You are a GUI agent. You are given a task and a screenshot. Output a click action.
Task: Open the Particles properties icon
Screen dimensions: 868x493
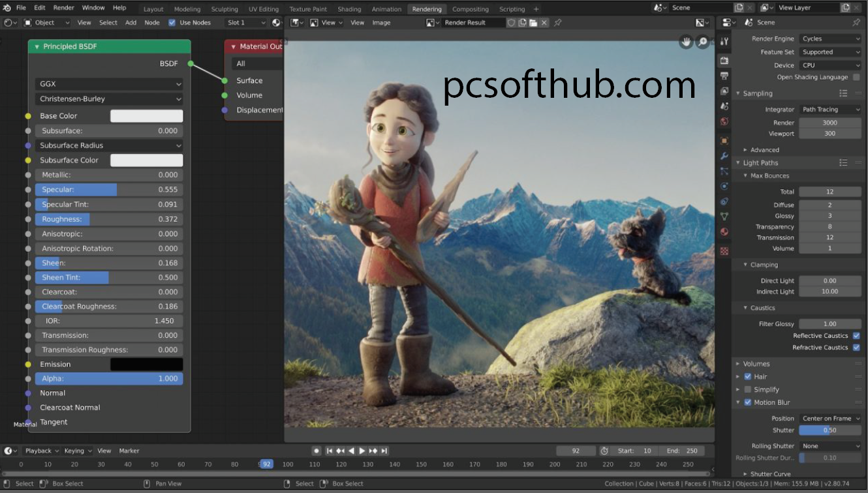(724, 171)
